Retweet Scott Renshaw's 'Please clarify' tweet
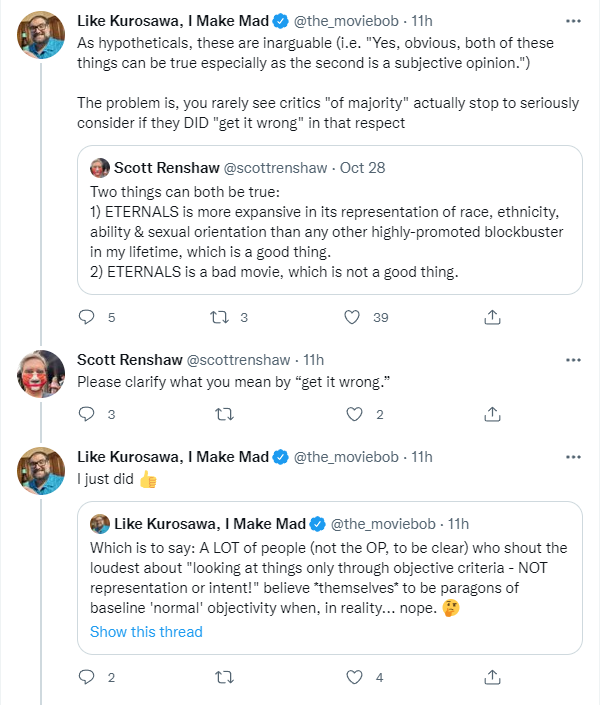The image size is (603, 705). (224, 414)
